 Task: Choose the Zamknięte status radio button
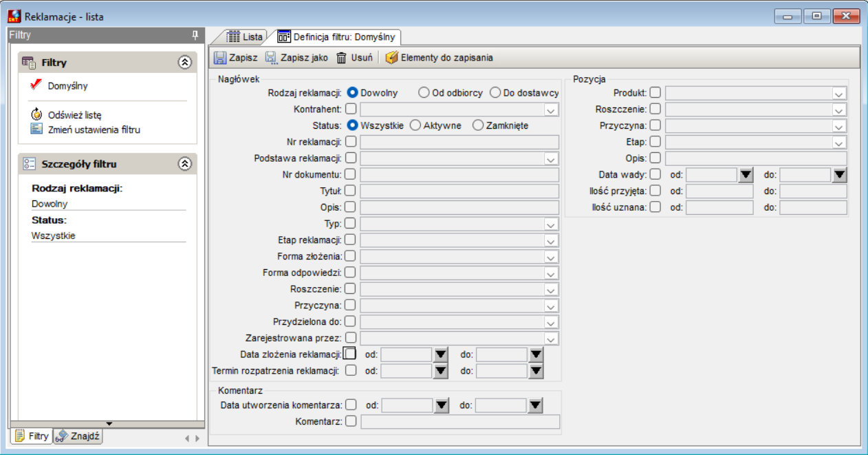point(478,125)
